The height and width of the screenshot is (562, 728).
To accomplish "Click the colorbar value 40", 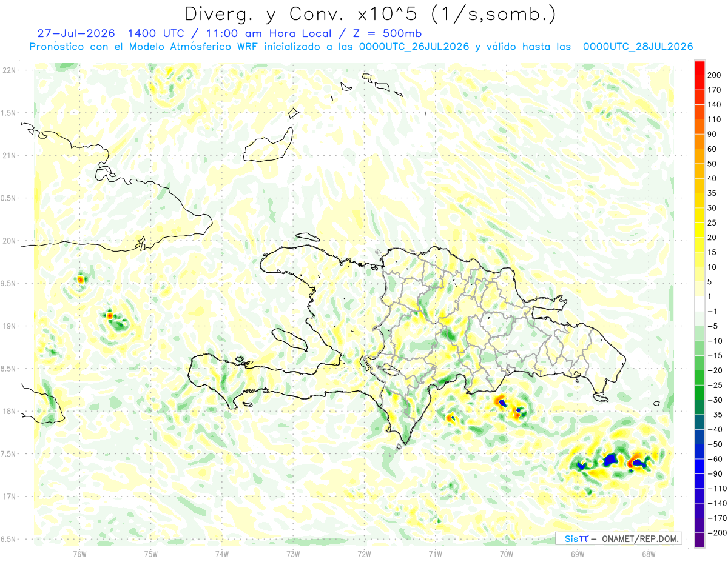I will click(x=712, y=178).
